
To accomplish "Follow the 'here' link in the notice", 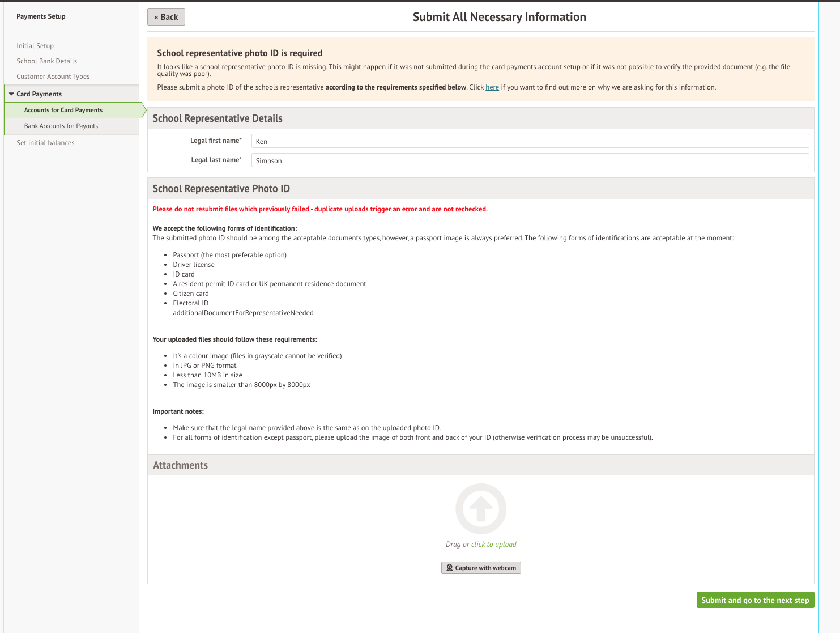I will [x=492, y=87].
